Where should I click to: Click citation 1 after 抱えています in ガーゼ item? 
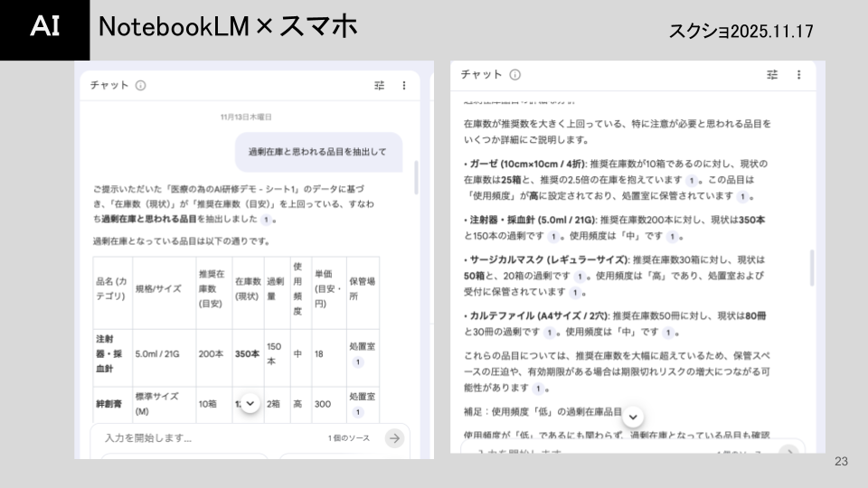tap(692, 181)
